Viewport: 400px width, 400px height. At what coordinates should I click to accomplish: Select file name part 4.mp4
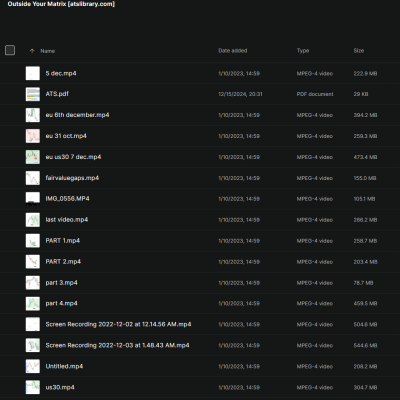61,303
